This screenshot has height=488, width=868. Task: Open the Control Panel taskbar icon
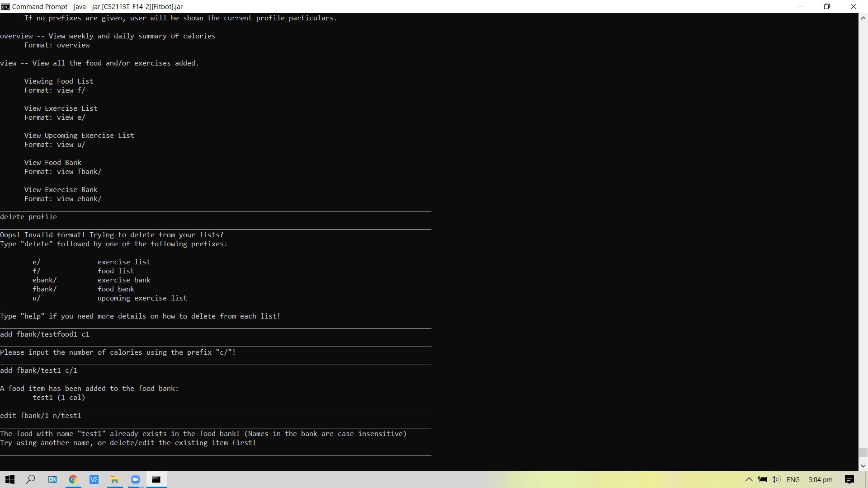pyautogui.click(x=52, y=479)
